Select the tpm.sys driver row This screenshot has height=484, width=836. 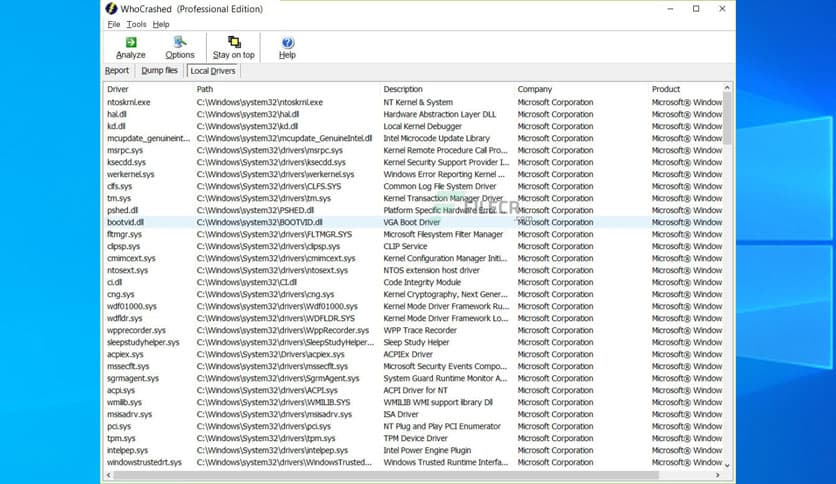pos(414,438)
